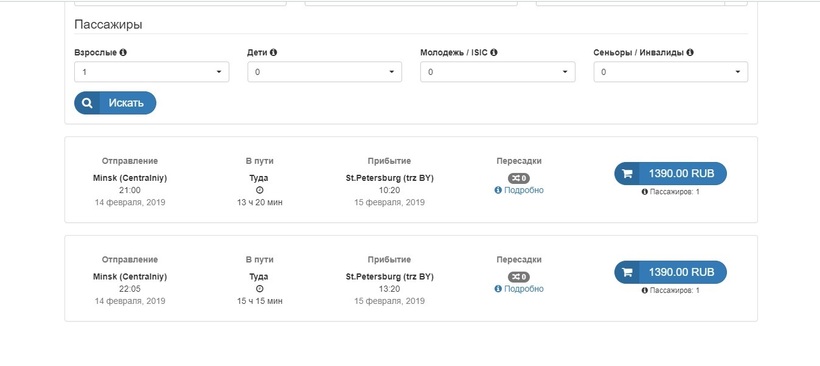Click the magnifier icon on Искать button
Image resolution: width=820 pixels, height=366 pixels.
(87, 103)
